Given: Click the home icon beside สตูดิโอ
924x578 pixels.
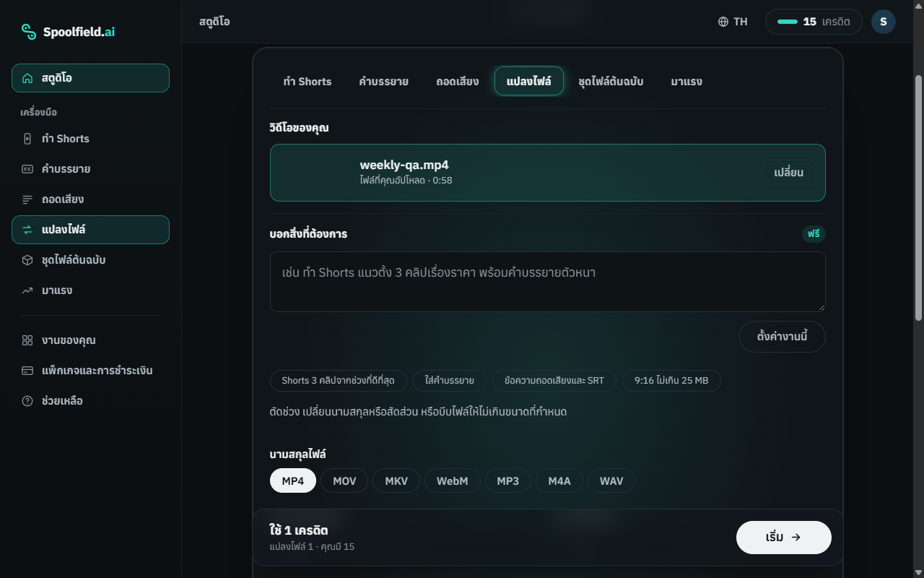Looking at the screenshot, I should pos(27,78).
